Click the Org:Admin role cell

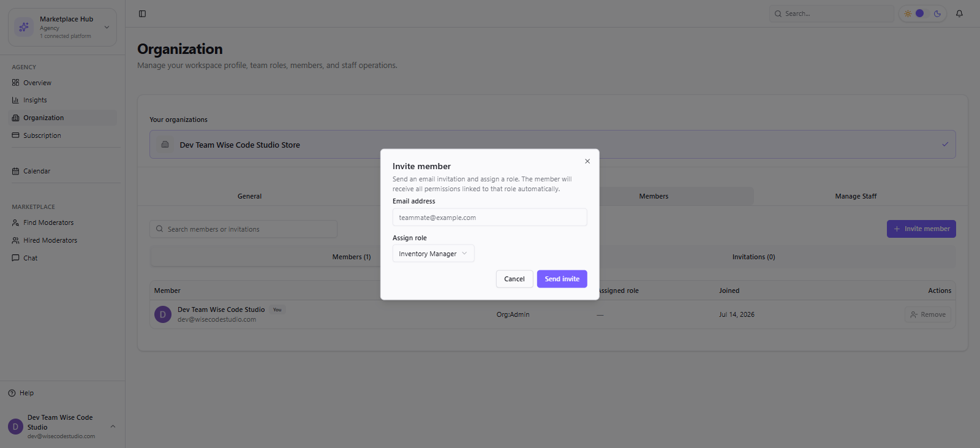(513, 314)
